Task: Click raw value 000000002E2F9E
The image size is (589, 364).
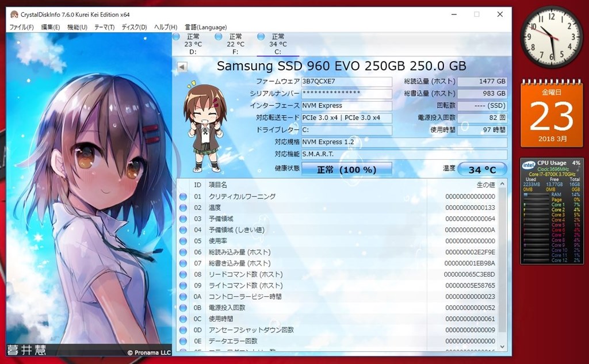Action: [471, 252]
